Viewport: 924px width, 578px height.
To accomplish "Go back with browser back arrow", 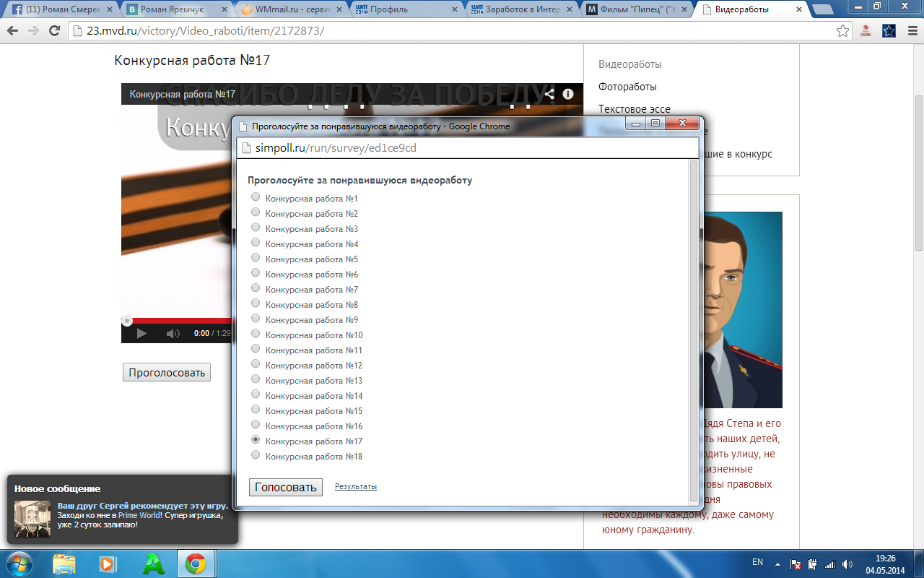I will pyautogui.click(x=12, y=31).
